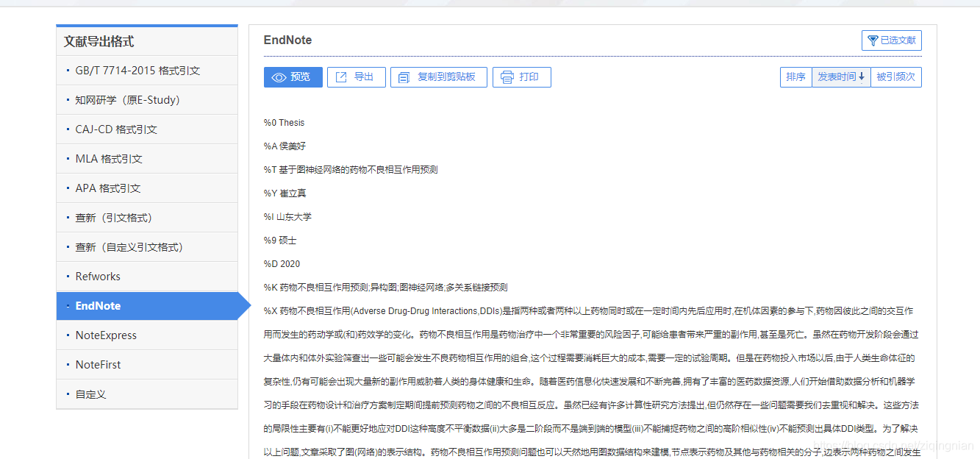The image size is (980, 459).
Task: Click the line %I 山东大学
Action: [x=287, y=217]
